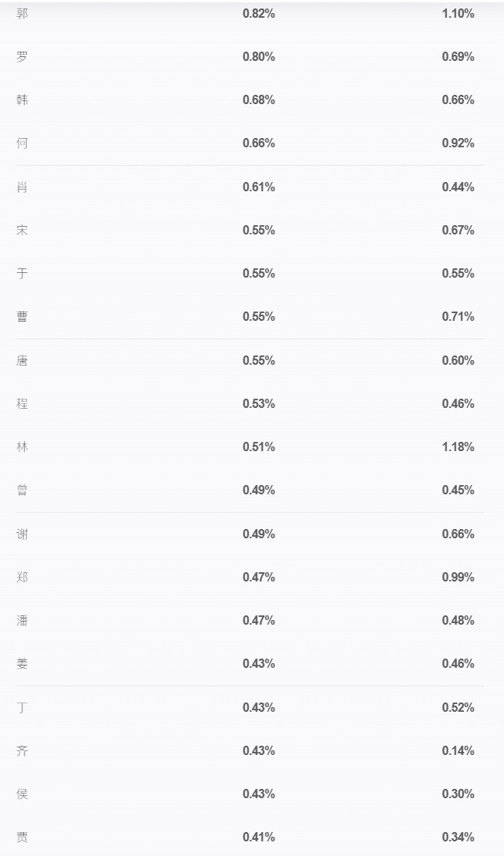
Task: Select the 0.67% value in the 宋 row
Action: pos(458,230)
